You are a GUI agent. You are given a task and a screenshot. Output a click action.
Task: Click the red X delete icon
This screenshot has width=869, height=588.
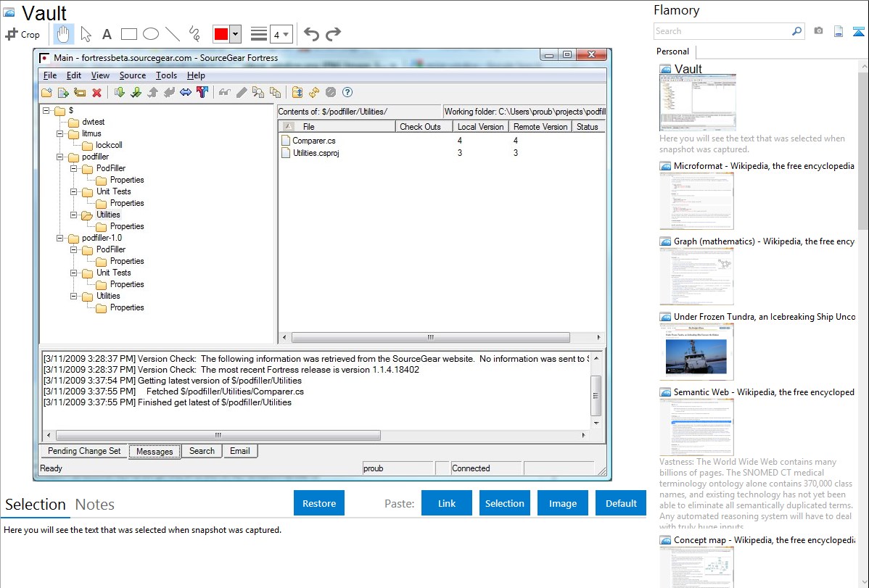[x=96, y=93]
